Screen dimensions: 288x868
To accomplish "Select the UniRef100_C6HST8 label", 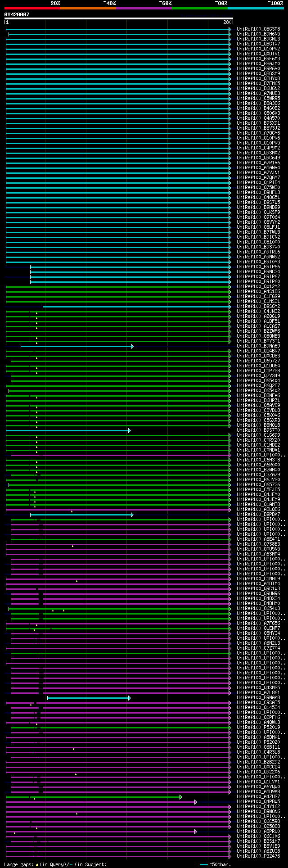I will coord(258,460).
